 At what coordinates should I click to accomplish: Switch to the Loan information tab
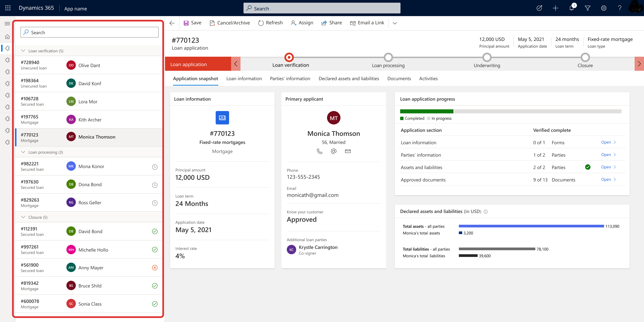click(x=244, y=78)
